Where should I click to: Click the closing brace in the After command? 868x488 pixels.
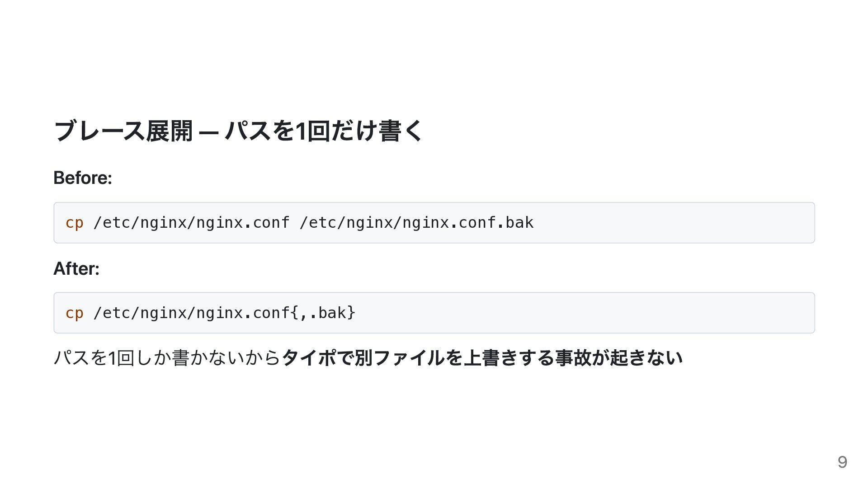pyautogui.click(x=351, y=313)
